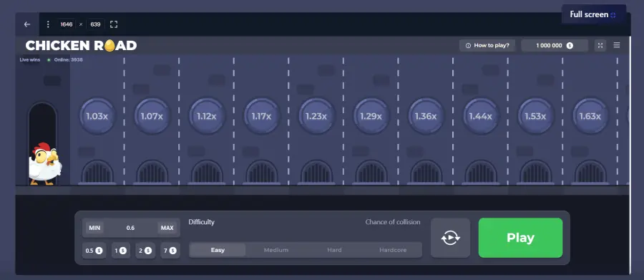Click the Full screen button
Image resolution: width=644 pixels, height=280 pixels.
click(x=593, y=15)
